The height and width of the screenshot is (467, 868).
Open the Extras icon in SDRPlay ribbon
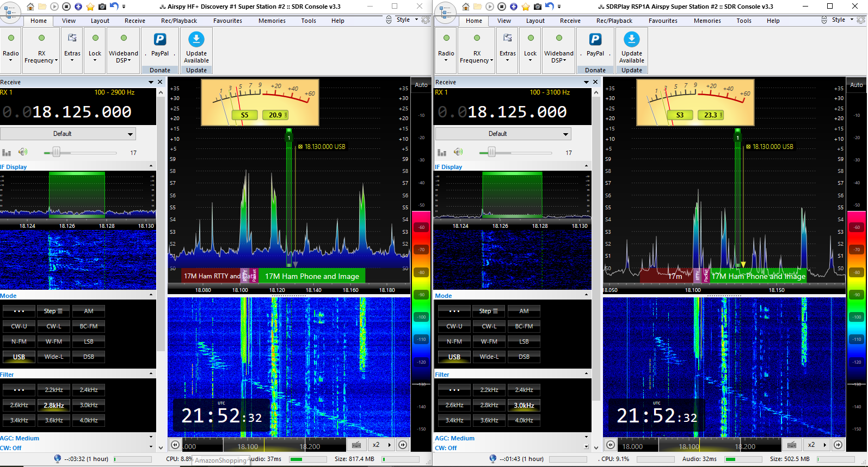coord(508,38)
